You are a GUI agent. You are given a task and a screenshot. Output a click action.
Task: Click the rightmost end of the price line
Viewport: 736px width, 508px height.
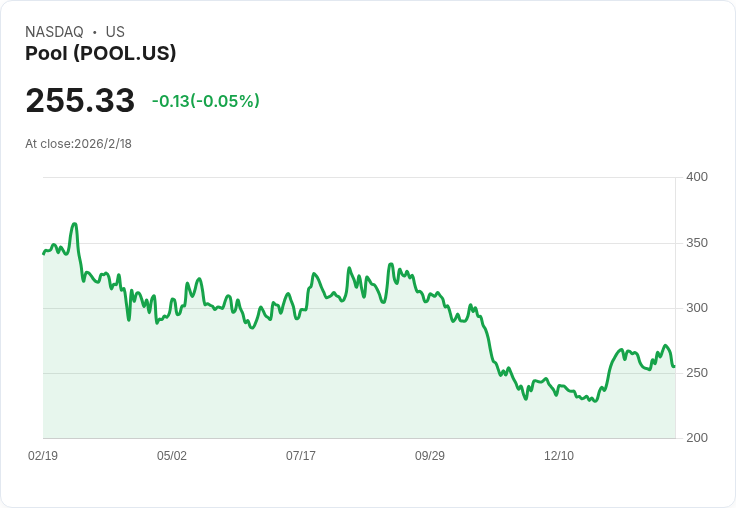pyautogui.click(x=674, y=366)
